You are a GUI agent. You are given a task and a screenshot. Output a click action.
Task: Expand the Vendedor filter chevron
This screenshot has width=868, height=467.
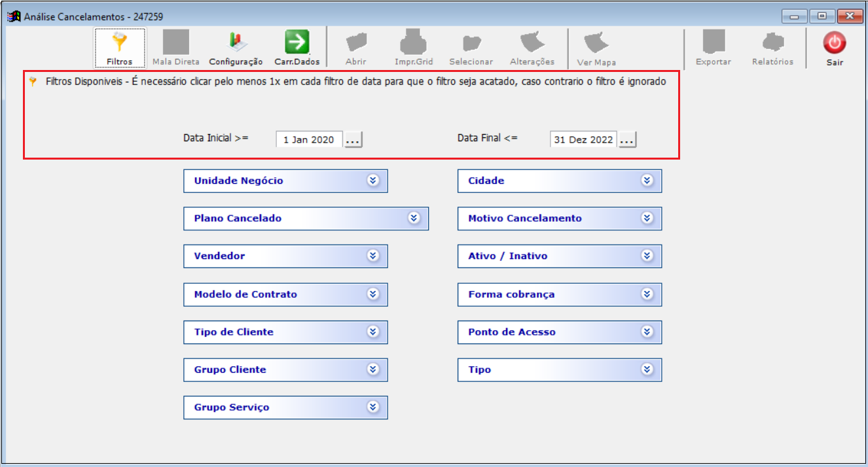pyautogui.click(x=373, y=256)
